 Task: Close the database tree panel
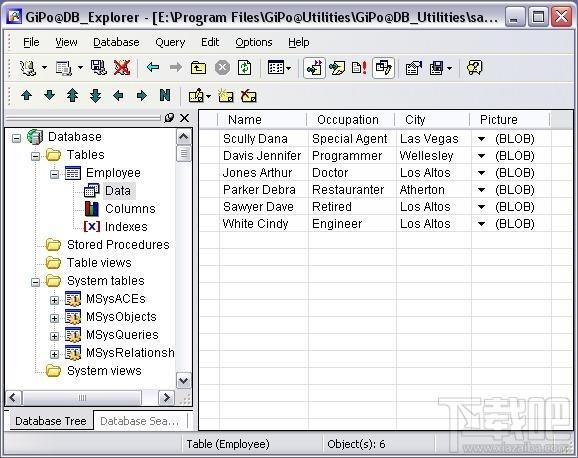point(184,118)
